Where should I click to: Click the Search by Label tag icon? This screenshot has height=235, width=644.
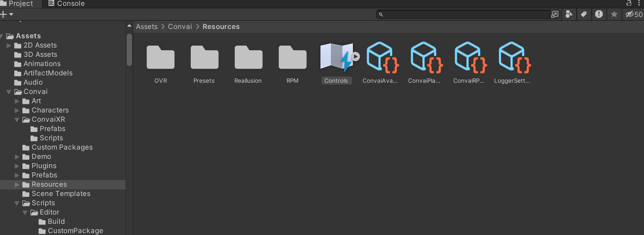pyautogui.click(x=584, y=14)
